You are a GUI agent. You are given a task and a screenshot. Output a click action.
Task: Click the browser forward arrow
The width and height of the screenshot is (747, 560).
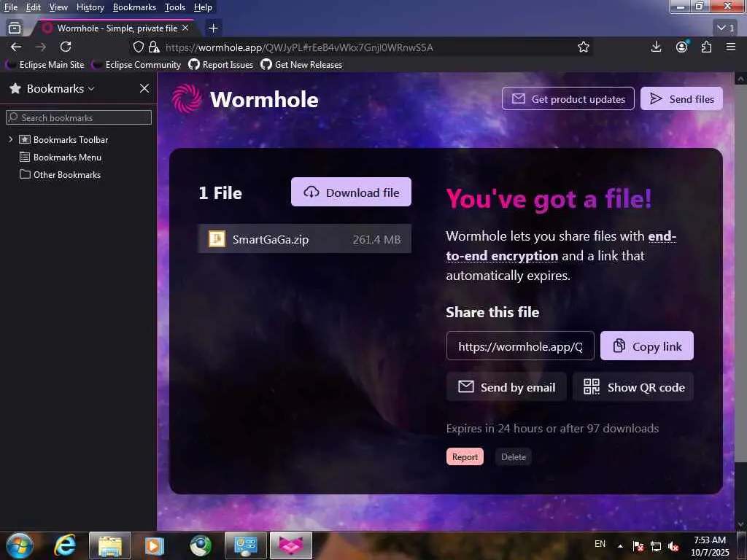pyautogui.click(x=41, y=47)
